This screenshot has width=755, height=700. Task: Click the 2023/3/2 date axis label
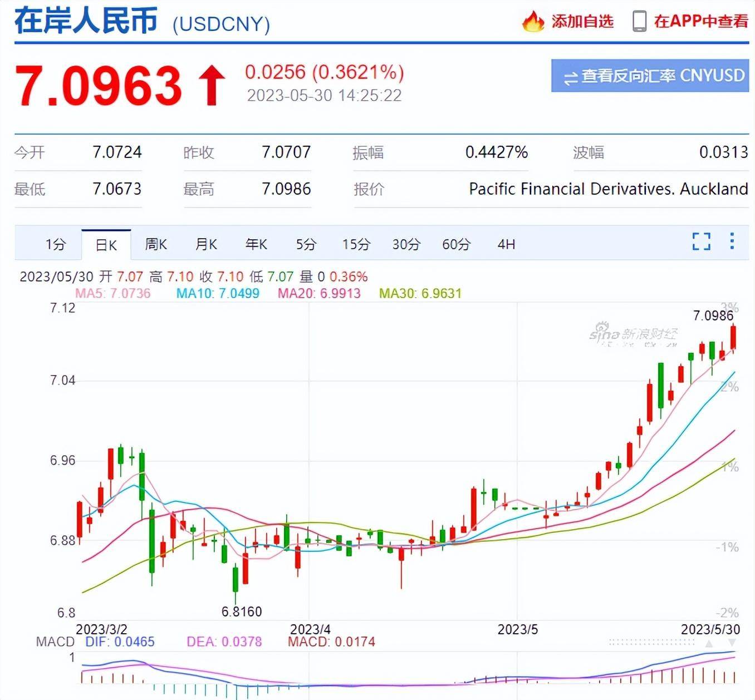(101, 629)
